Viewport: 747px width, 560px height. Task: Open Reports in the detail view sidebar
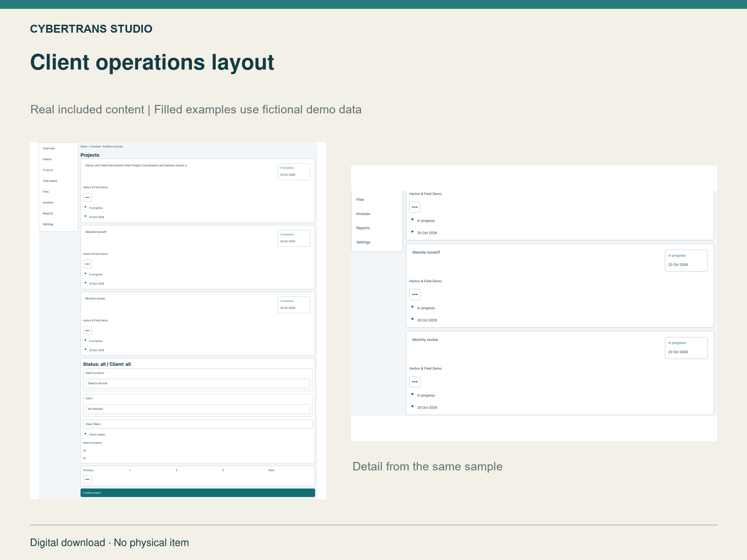click(363, 228)
